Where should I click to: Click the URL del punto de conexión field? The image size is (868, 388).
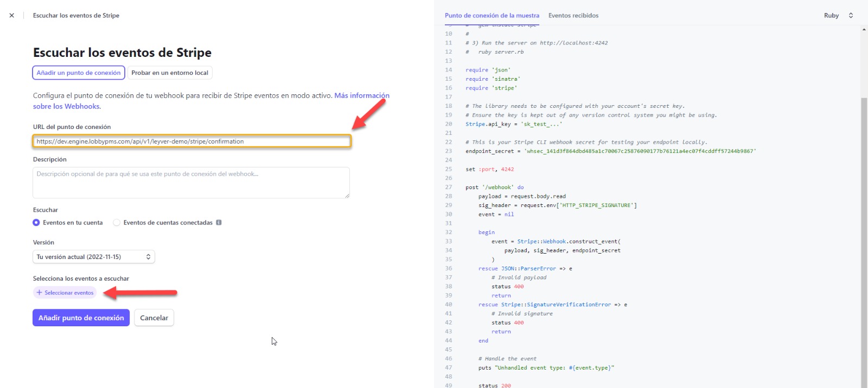pos(192,141)
